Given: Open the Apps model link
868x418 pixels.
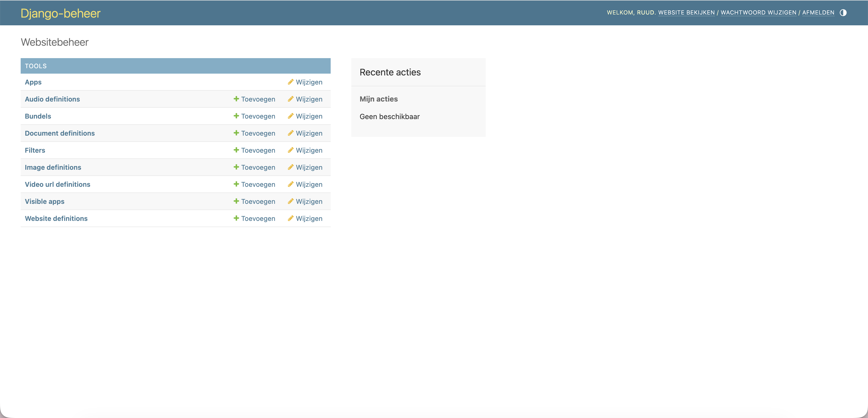Looking at the screenshot, I should (33, 82).
